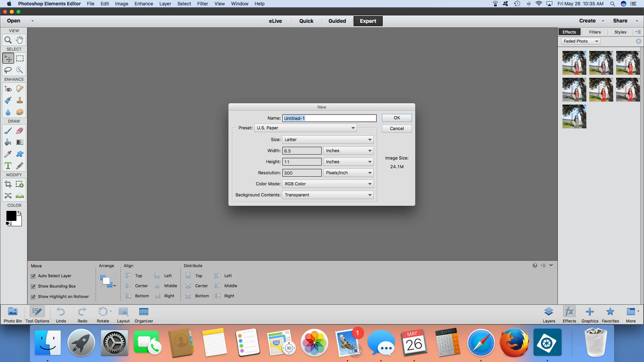
Task: Select the Hand tool
Action: coord(20,40)
